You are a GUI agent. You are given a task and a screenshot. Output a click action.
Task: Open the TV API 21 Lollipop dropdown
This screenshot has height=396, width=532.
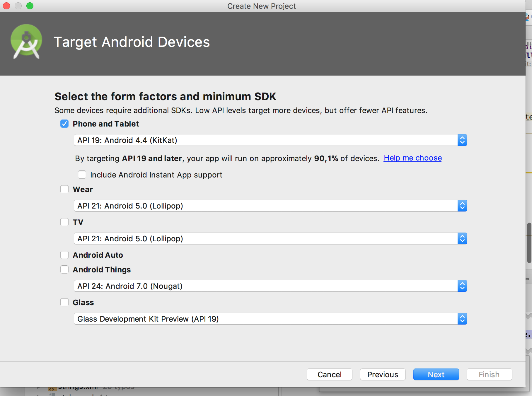[270, 239]
